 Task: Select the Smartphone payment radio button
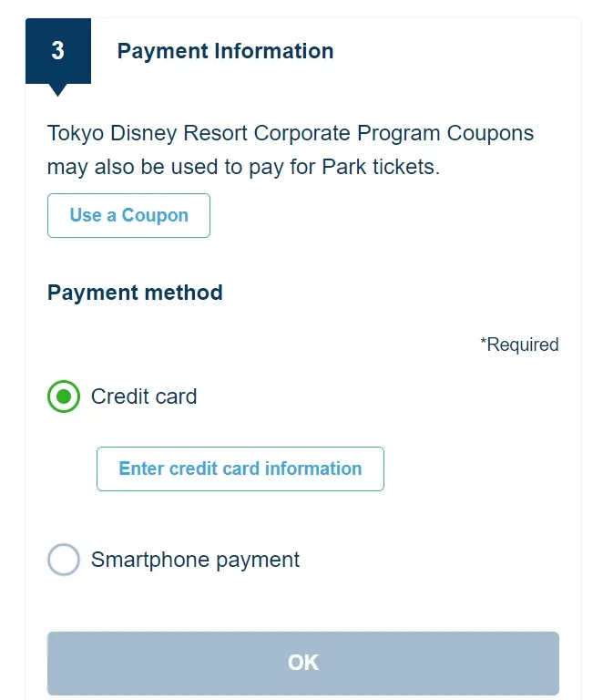click(64, 560)
